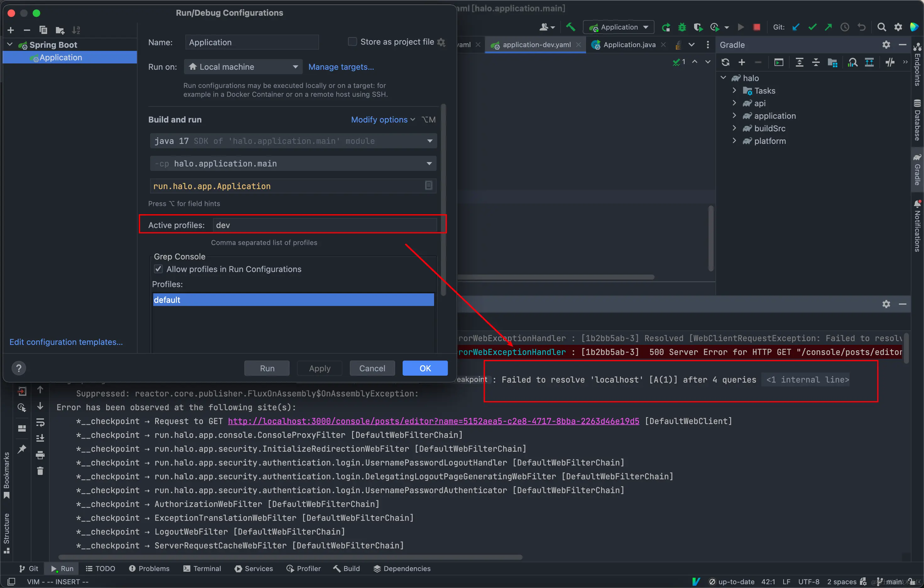Clear console output trash icon
924x588 pixels.
40,471
